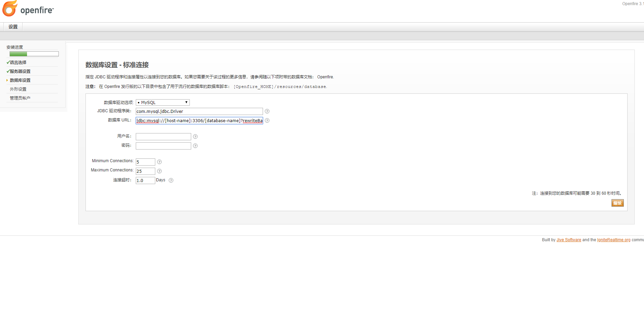Viewport: 644px width, 310px height.
Task: Open help for the username field
Action: 195,137
